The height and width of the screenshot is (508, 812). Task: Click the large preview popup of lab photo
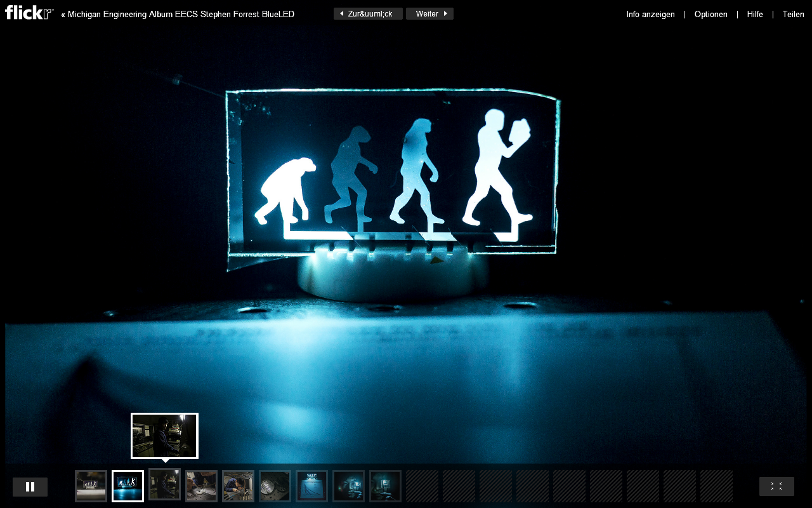164,436
